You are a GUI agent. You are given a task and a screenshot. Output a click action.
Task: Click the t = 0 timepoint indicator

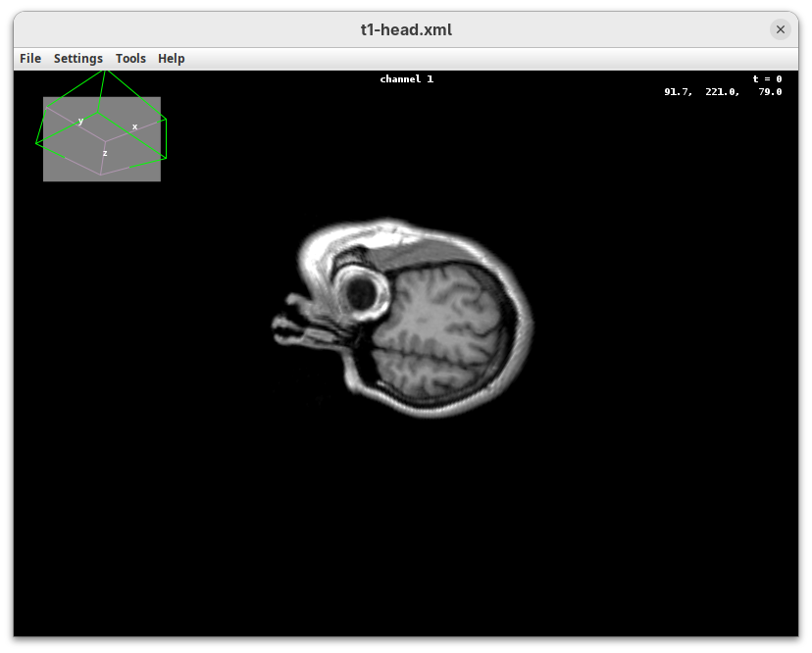click(767, 79)
